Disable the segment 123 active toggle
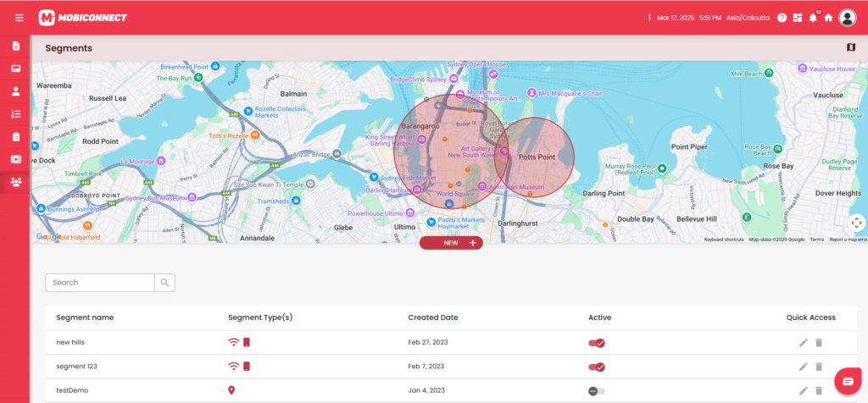This screenshot has width=868, height=403. [x=597, y=367]
